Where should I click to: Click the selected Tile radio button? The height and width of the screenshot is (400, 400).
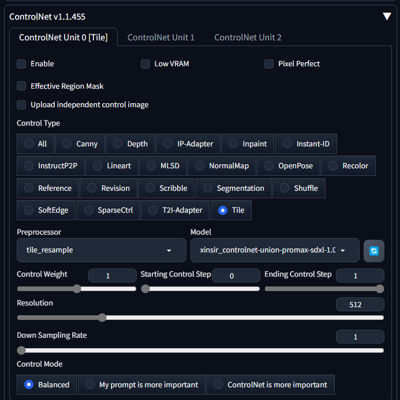point(223,210)
